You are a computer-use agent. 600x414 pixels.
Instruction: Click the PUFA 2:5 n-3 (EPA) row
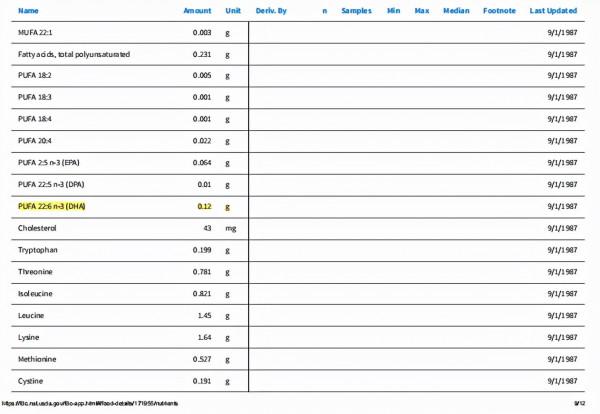pos(60,162)
